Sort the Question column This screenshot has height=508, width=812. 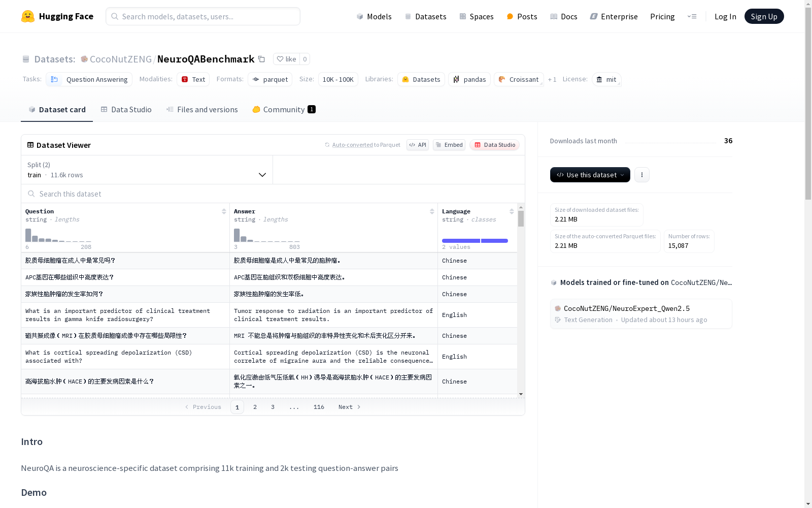coord(224,211)
